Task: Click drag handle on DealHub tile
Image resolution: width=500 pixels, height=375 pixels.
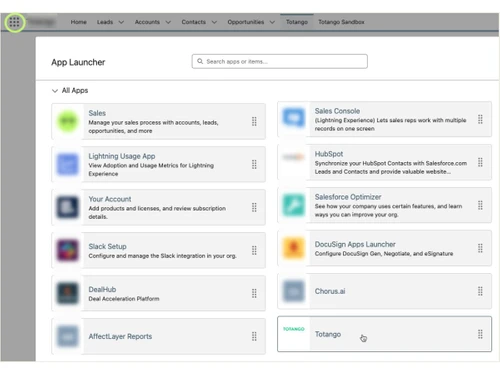Action: click(x=254, y=293)
